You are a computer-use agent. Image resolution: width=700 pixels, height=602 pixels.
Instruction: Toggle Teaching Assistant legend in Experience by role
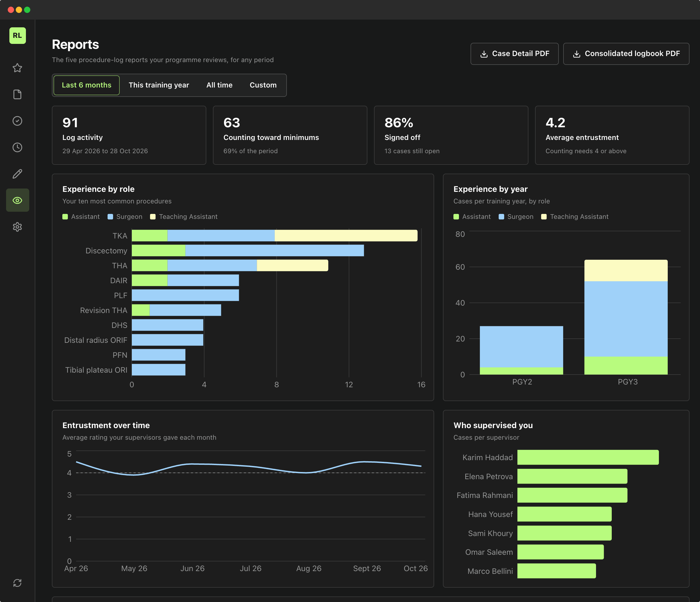[x=184, y=217]
